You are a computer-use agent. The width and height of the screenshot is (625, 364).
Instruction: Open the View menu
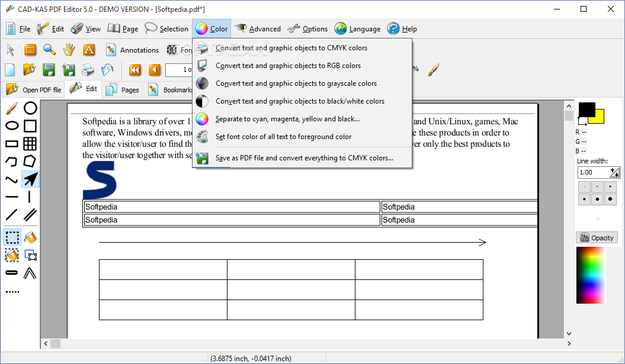coord(86,28)
